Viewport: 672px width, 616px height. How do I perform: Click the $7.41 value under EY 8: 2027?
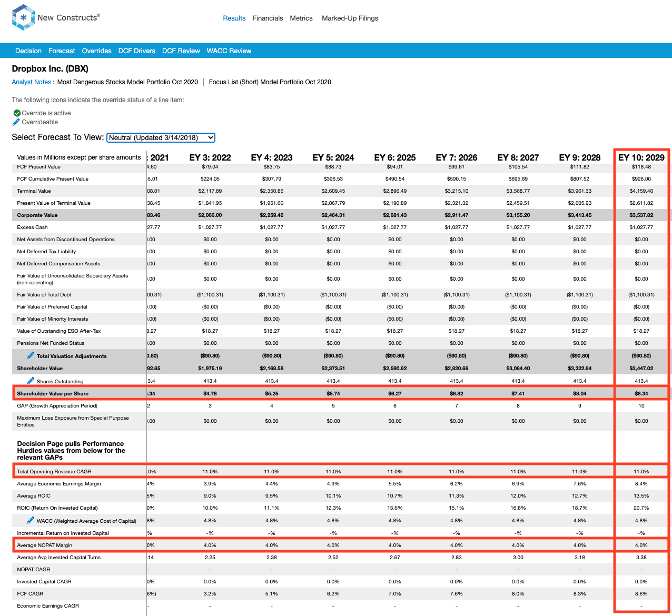pos(518,393)
